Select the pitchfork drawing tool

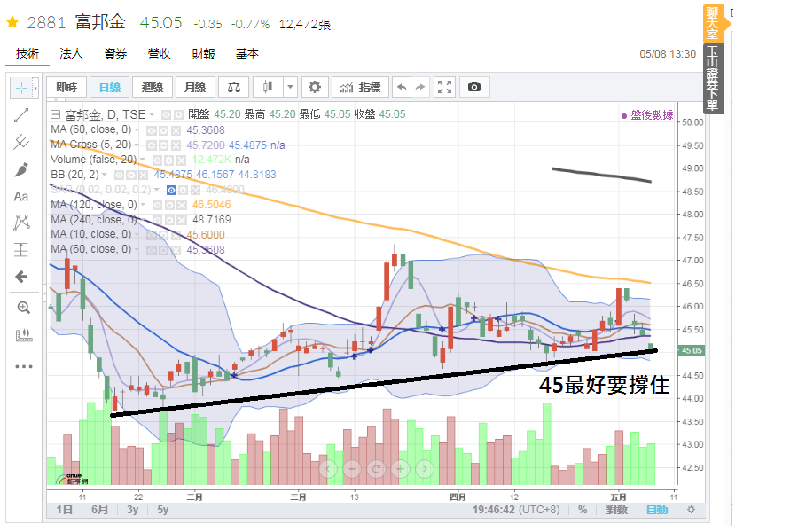click(21, 142)
